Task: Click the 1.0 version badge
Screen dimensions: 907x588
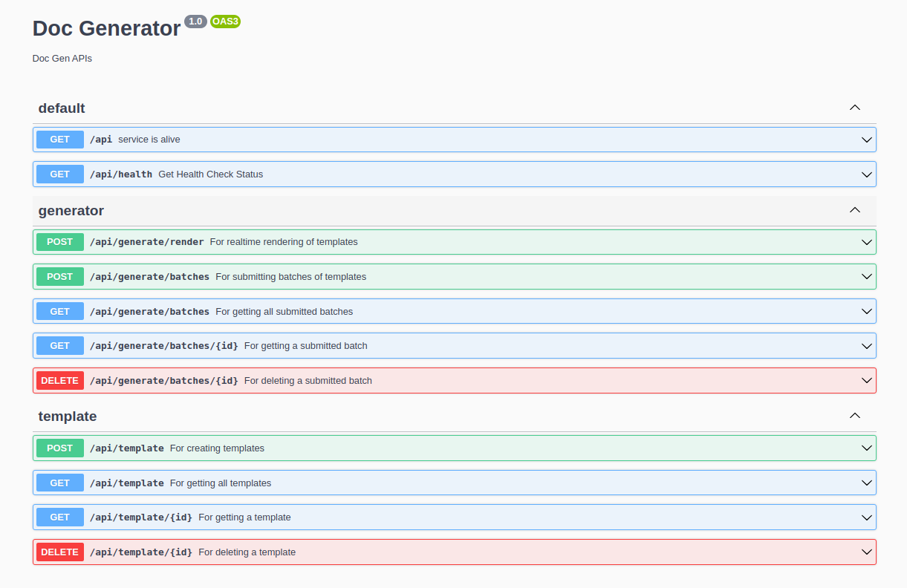Action: tap(195, 22)
